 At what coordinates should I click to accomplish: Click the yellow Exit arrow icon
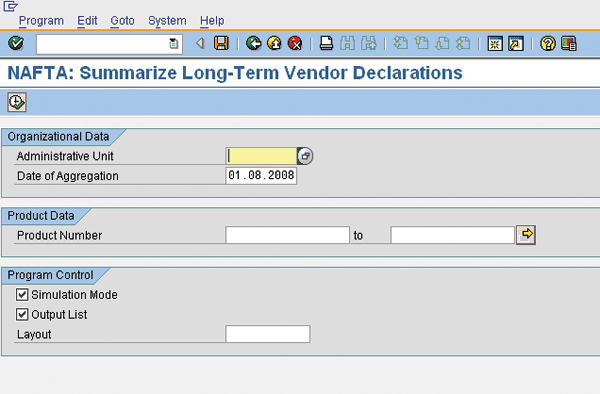point(274,43)
